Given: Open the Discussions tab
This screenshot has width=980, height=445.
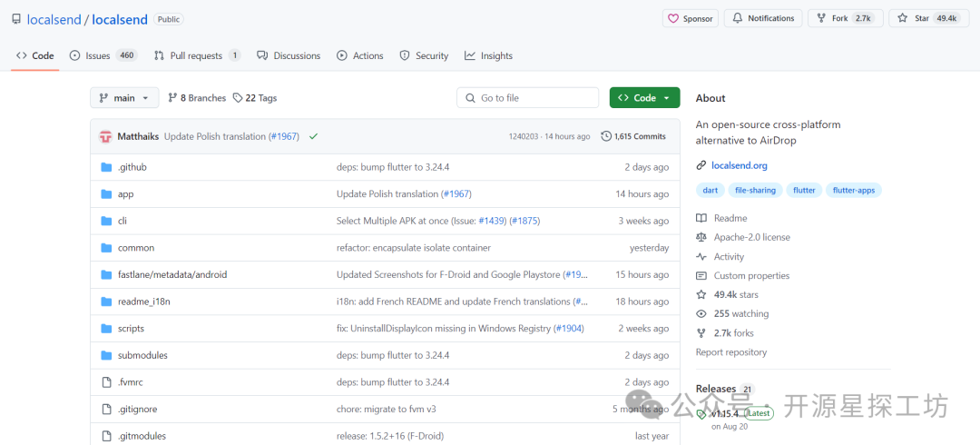Looking at the screenshot, I should click(289, 55).
